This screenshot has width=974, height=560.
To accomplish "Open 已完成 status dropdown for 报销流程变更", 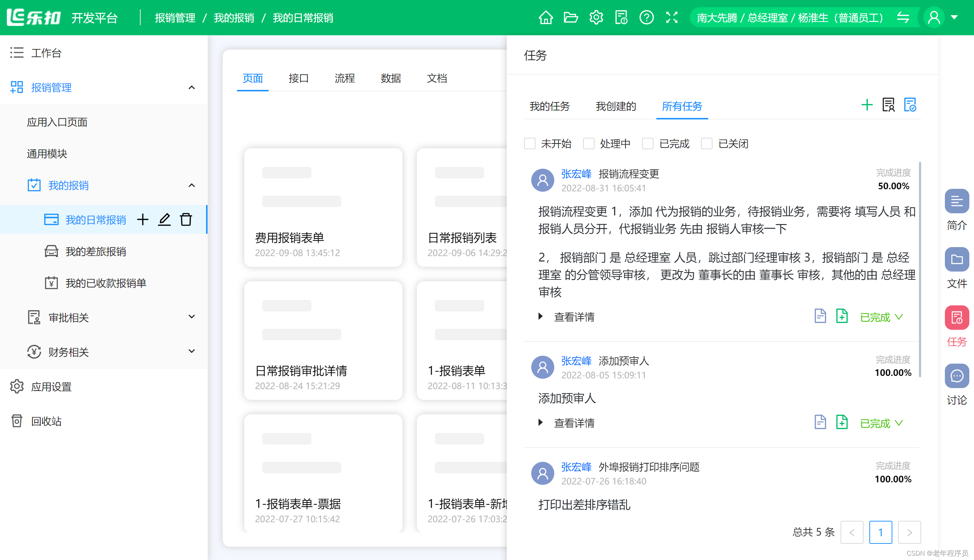I will [x=881, y=317].
